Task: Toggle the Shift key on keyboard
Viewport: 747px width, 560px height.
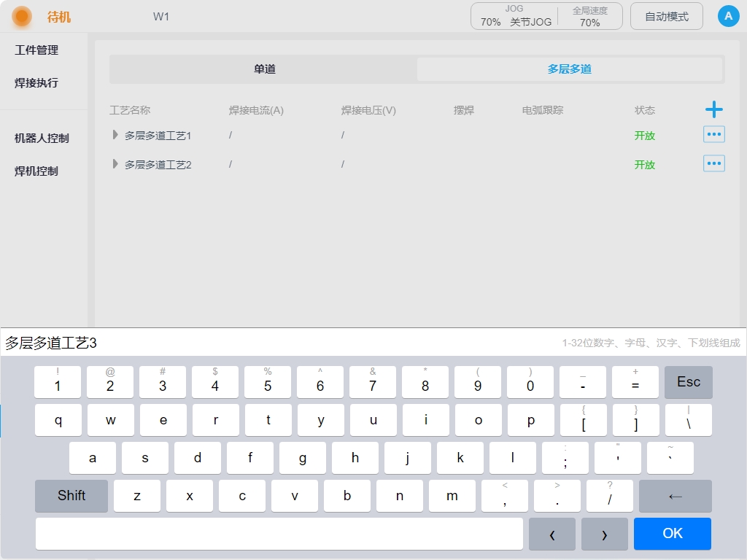Action: [71, 496]
